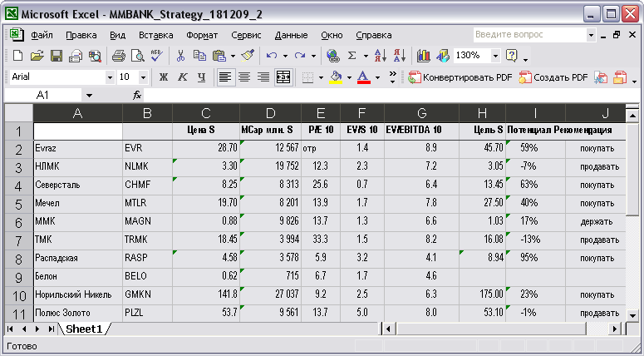The image size is (644, 356).
Task: Click the Save floppy disk icon
Action: (x=57, y=56)
